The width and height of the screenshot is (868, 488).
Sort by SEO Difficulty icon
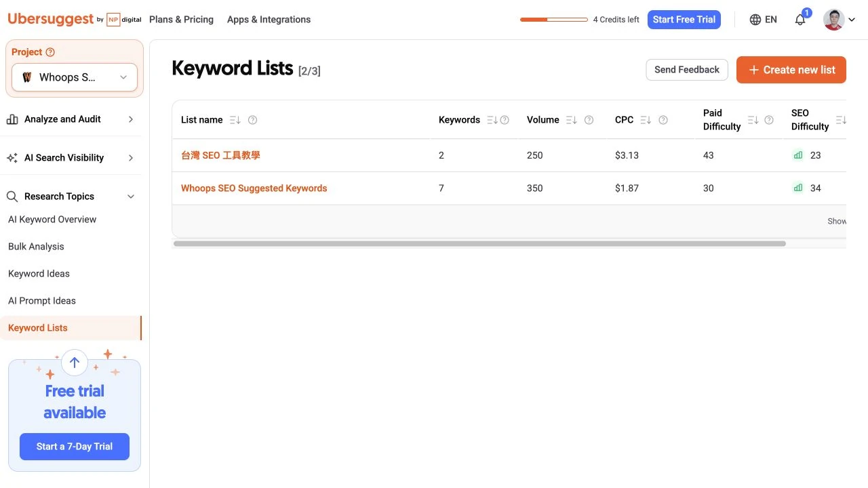point(841,120)
